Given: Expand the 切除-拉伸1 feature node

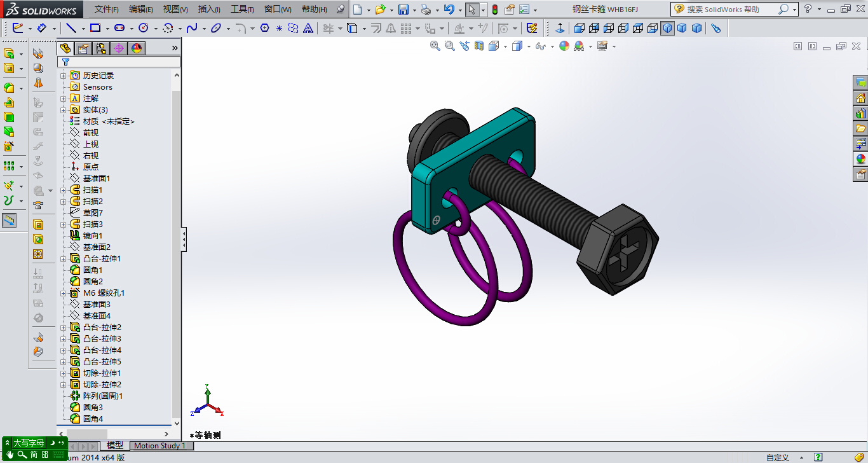Looking at the screenshot, I should [63, 373].
